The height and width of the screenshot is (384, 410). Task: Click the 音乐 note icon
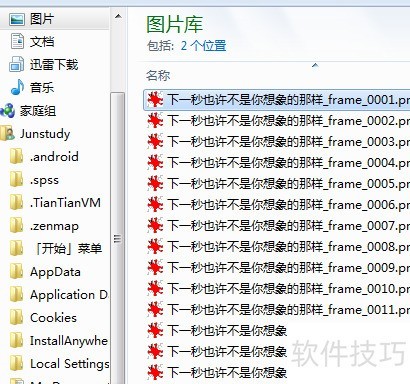click(x=17, y=87)
